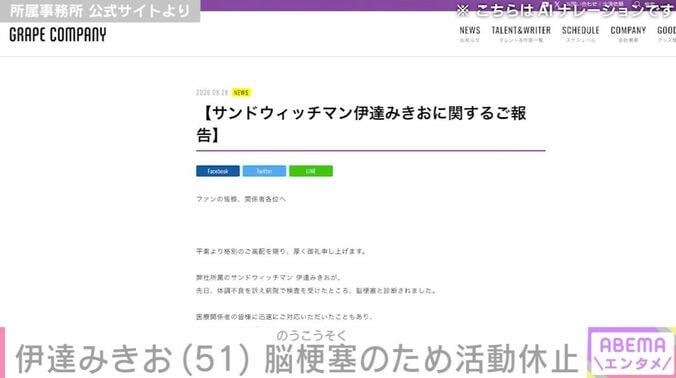Click the greeting line ファンの皆様、関係者各位へ
Screen dimensions: 676x378
(241, 199)
